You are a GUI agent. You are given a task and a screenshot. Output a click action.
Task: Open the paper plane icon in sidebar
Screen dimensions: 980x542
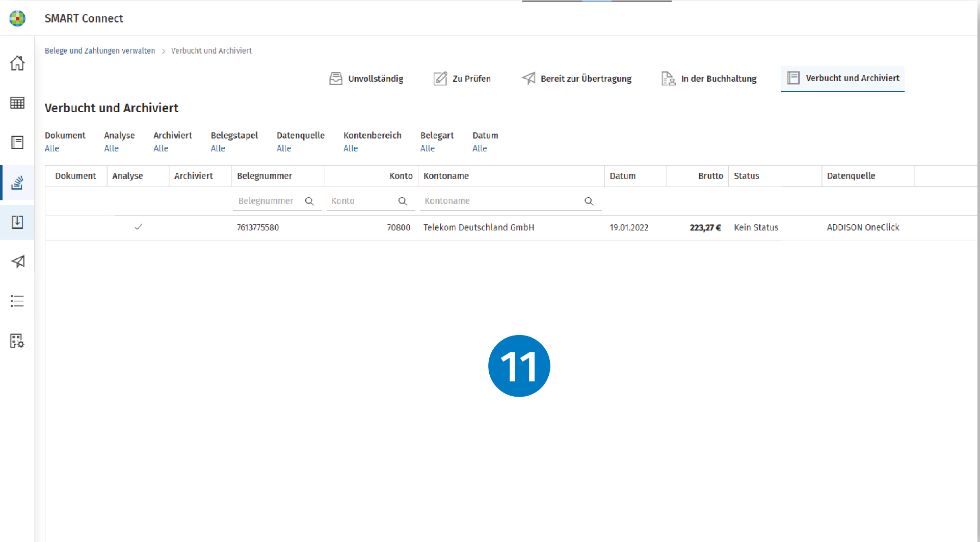(17, 262)
